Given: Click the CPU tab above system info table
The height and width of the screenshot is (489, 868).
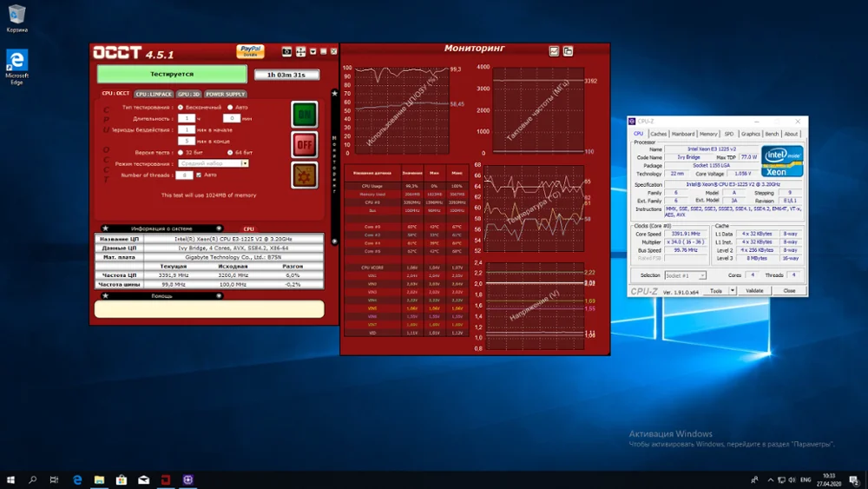Looking at the screenshot, I should 248,228.
